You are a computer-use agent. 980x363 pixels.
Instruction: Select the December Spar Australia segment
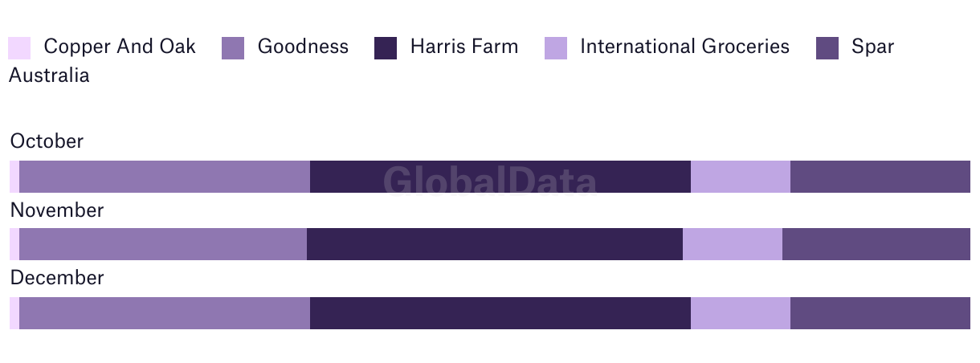(x=880, y=313)
